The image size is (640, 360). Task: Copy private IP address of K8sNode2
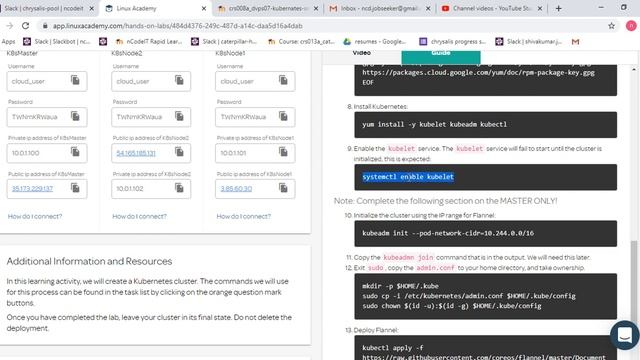[x=179, y=188]
